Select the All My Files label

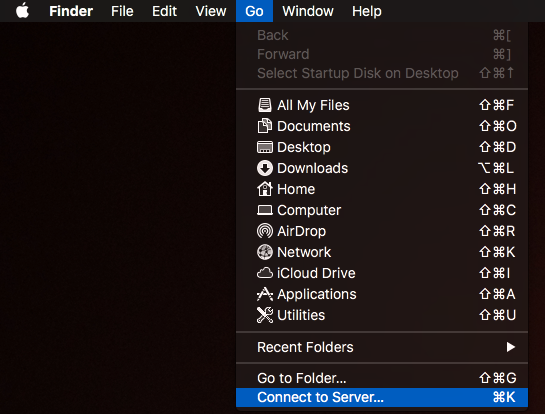[x=313, y=105]
